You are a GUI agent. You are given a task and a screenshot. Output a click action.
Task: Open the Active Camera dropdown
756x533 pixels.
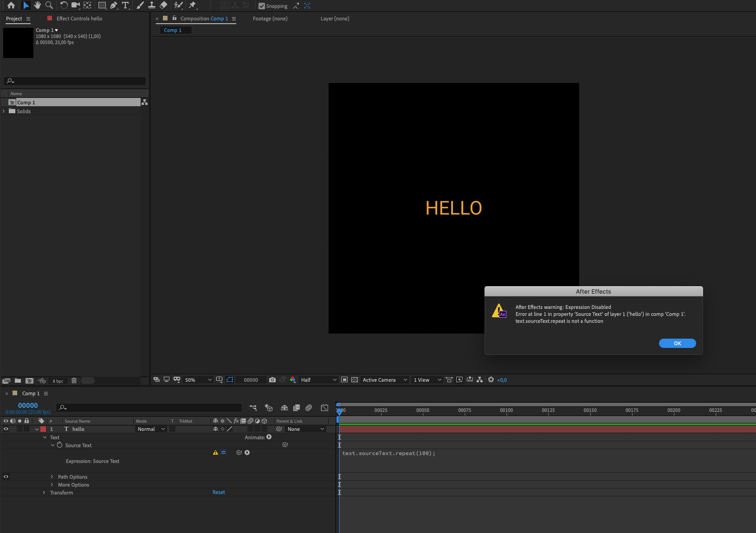tap(384, 380)
